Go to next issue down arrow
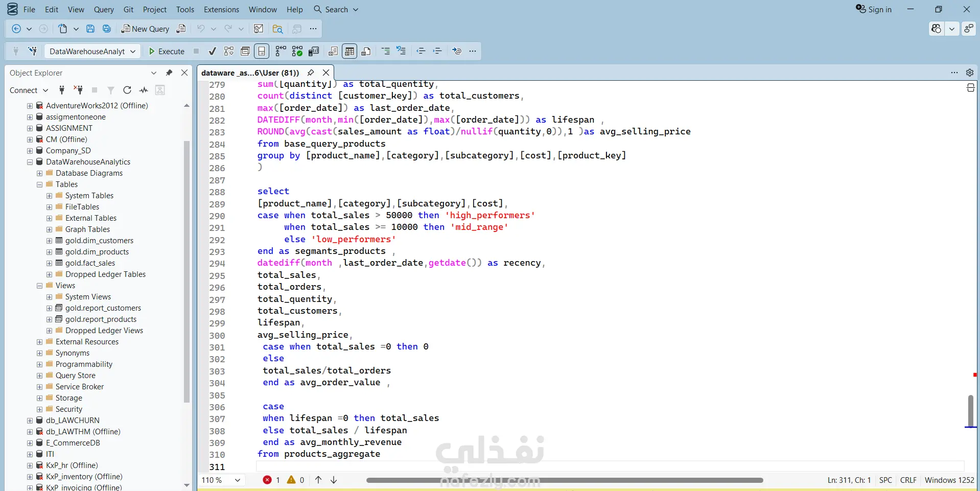The height and width of the screenshot is (491, 980). click(x=334, y=480)
